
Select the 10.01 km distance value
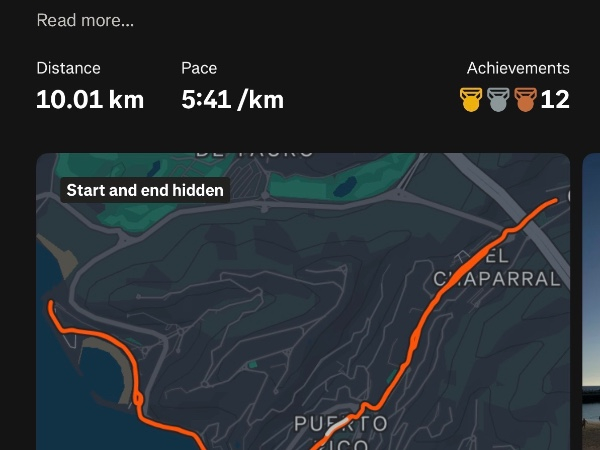[90, 99]
